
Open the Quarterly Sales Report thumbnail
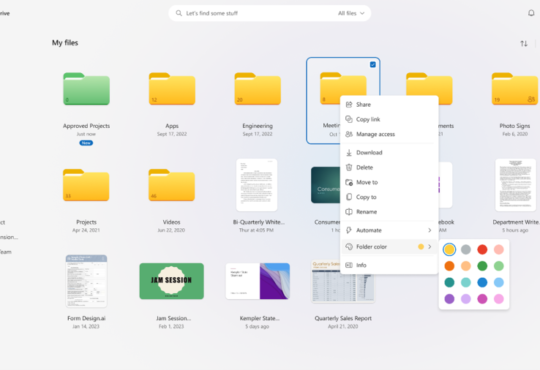click(x=343, y=282)
